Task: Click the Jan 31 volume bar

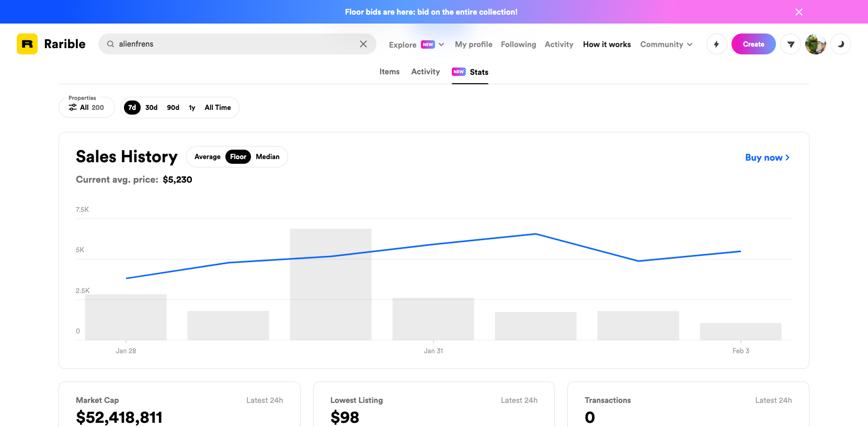Action: [x=433, y=319]
